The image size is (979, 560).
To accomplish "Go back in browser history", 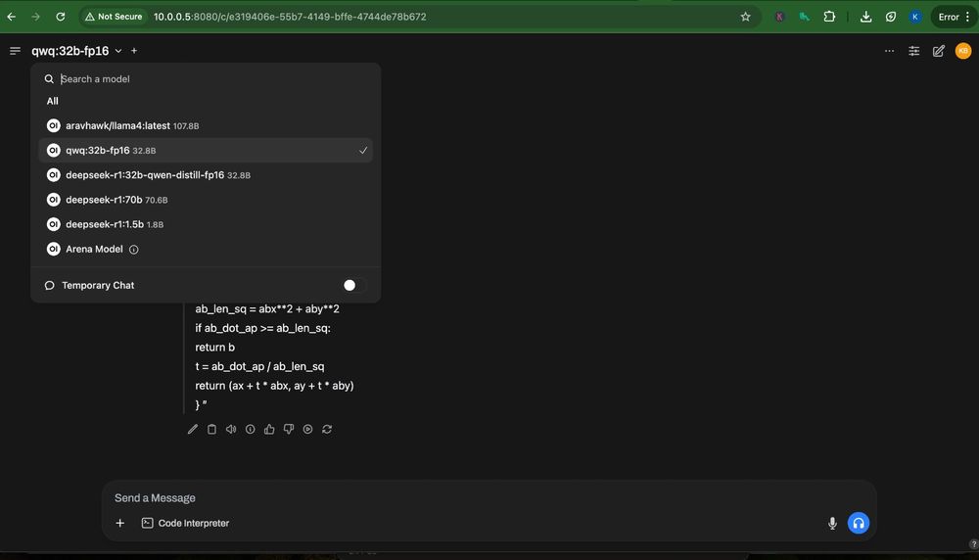I will pos(11,17).
